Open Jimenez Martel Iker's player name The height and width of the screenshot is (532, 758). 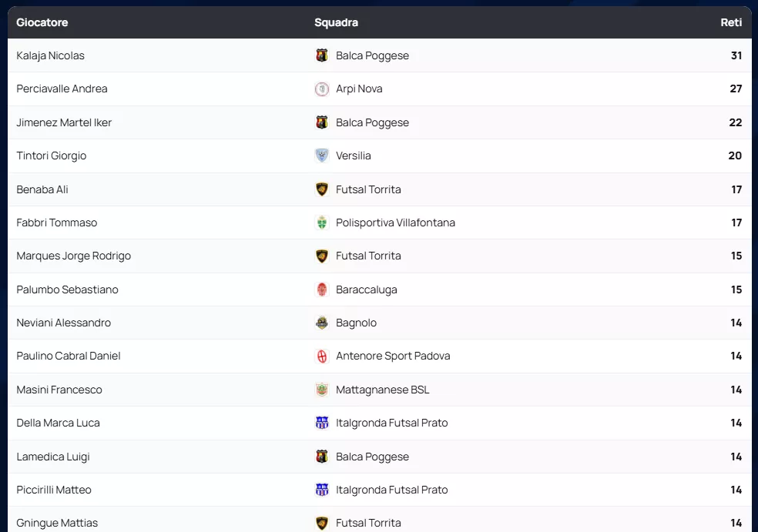tap(64, 122)
